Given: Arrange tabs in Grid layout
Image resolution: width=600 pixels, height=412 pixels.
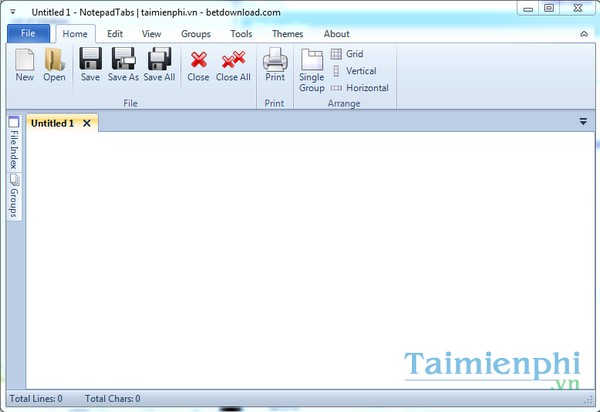Looking at the screenshot, I should pyautogui.click(x=347, y=54).
